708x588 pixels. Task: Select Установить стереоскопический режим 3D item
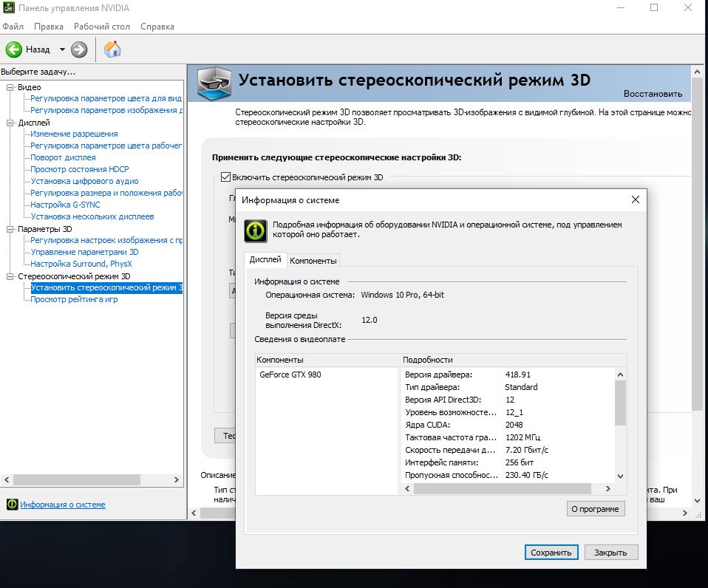coord(106,287)
